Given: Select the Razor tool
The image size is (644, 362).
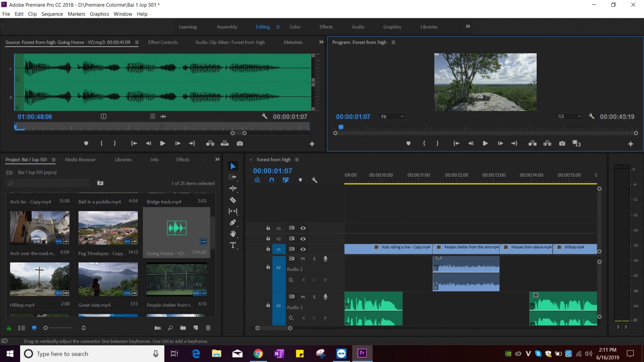Looking at the screenshot, I should 233,200.
